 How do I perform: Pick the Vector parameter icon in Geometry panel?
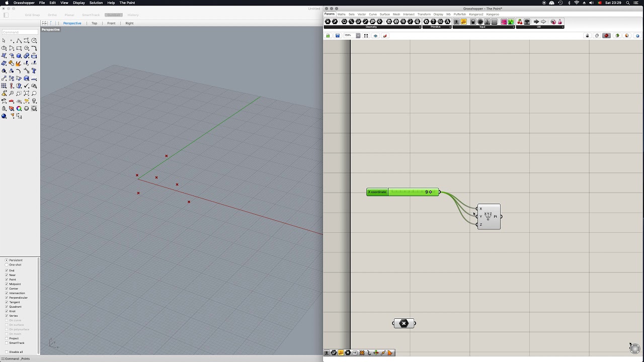[335, 22]
